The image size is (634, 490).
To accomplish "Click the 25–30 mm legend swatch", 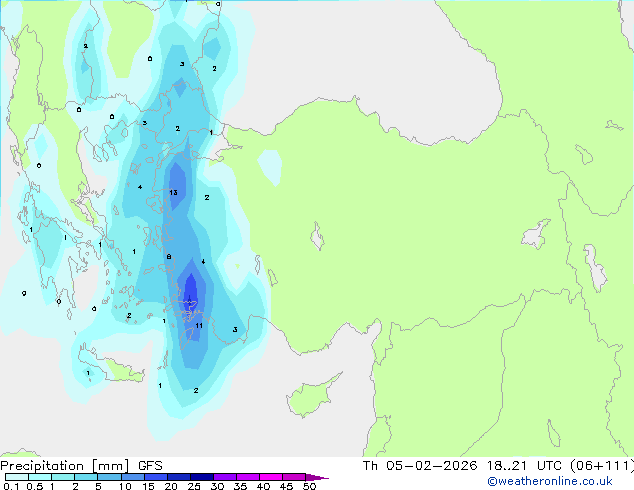I will 201,477.
